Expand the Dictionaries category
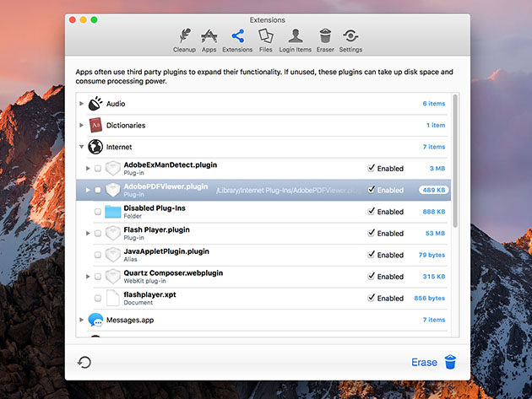The width and height of the screenshot is (532, 399). 82,126
